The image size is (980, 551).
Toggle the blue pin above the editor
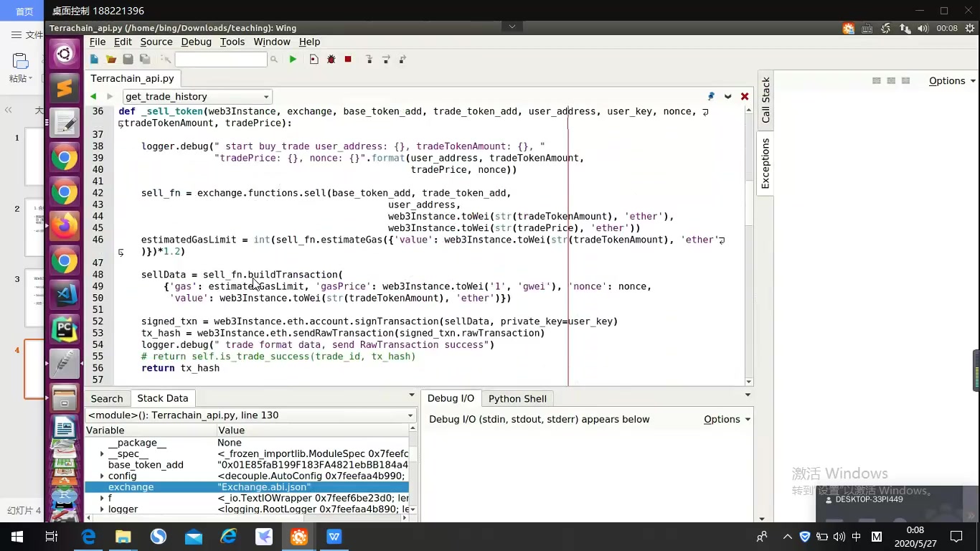tap(710, 95)
